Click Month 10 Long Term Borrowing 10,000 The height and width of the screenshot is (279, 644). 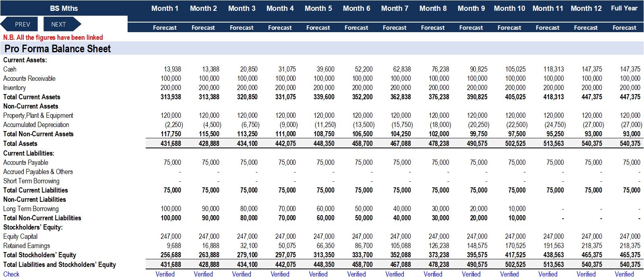pyautogui.click(x=517, y=209)
